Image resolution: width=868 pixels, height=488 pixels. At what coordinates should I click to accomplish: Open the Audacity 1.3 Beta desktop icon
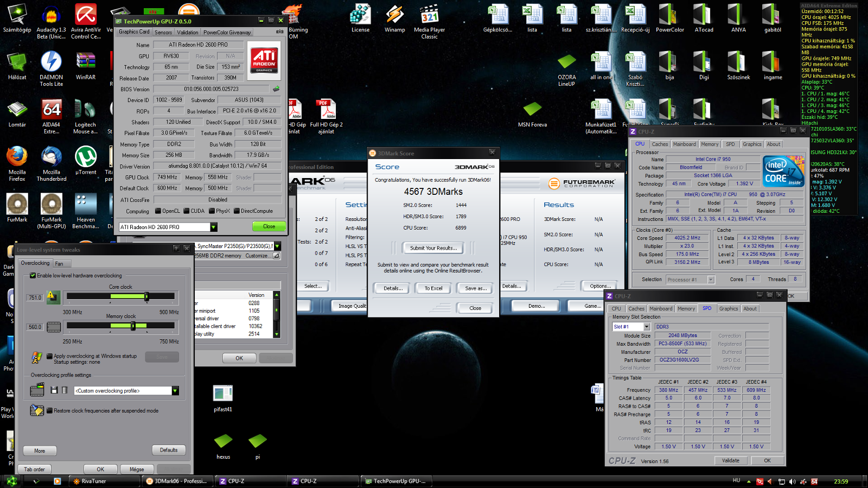click(x=52, y=22)
